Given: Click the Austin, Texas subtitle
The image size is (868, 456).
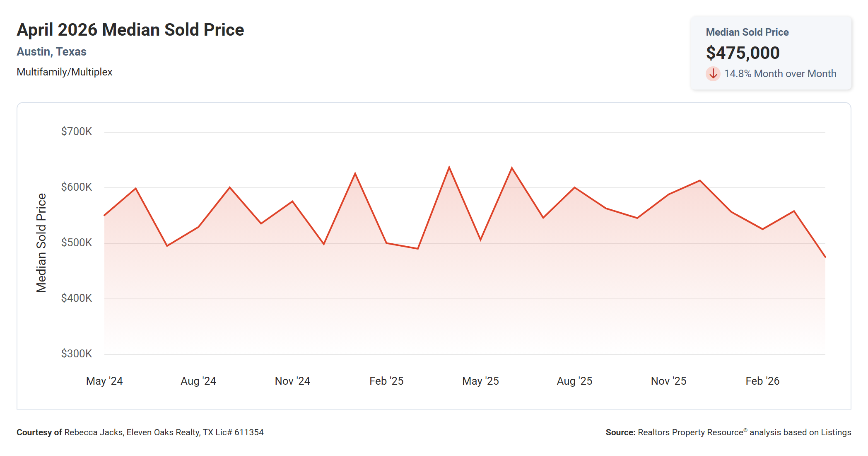Looking at the screenshot, I should click(x=52, y=52).
